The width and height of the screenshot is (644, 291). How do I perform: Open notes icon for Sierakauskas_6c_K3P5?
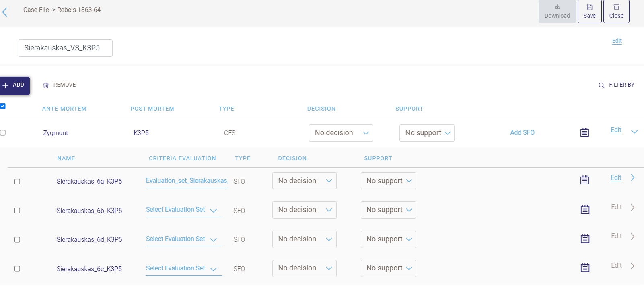coord(585,268)
